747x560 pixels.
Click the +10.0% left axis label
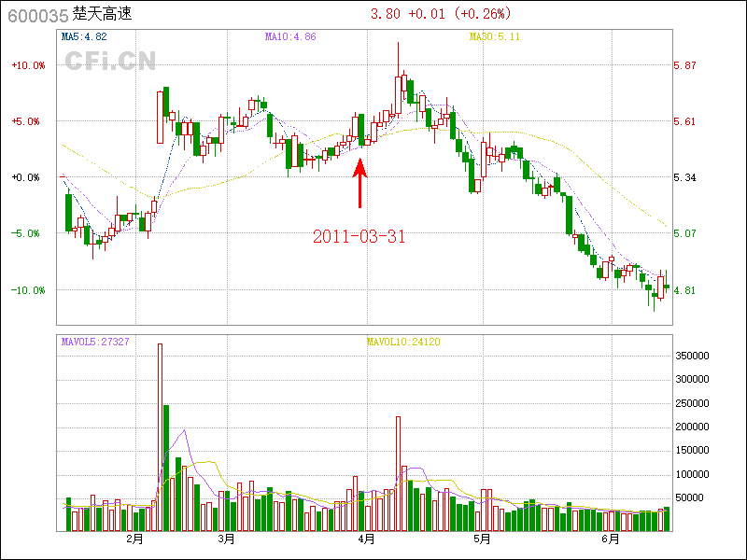tap(28, 65)
